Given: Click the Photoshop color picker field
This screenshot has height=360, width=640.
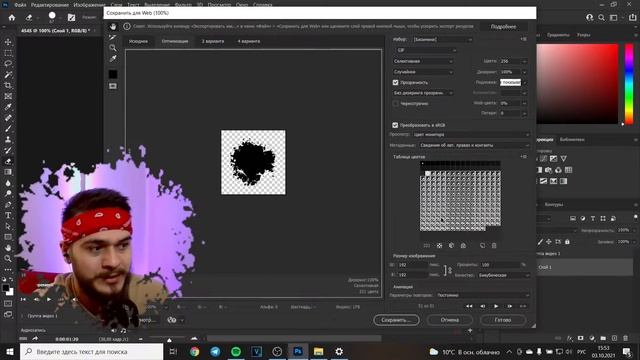Looking at the screenshot, I should pos(578,84).
